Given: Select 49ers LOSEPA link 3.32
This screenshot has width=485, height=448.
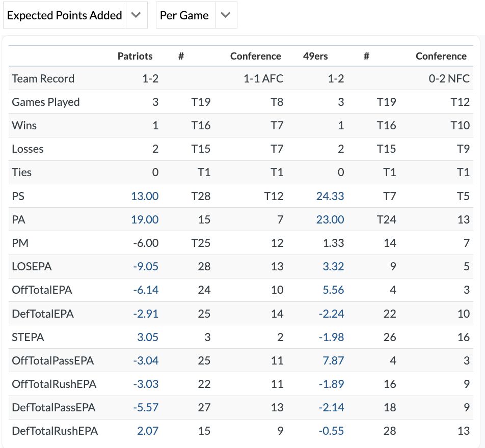Looking at the screenshot, I should tap(333, 266).
